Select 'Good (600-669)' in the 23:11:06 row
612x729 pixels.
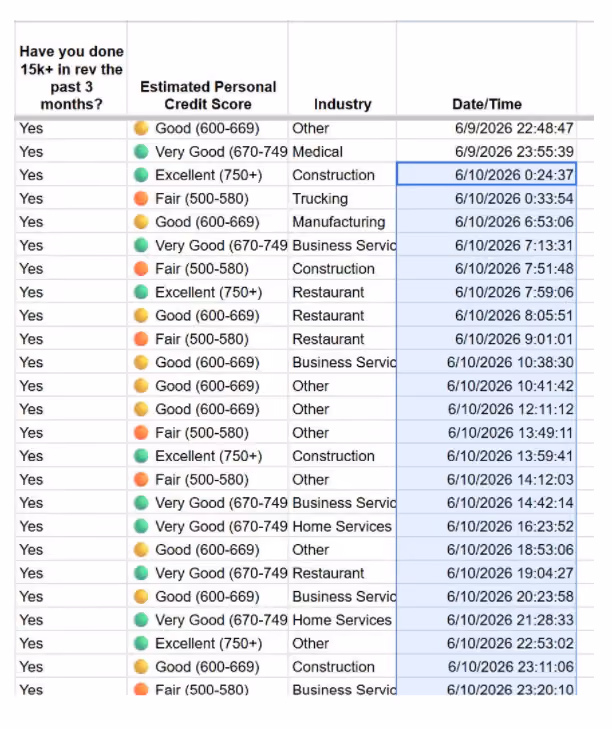tap(207, 667)
